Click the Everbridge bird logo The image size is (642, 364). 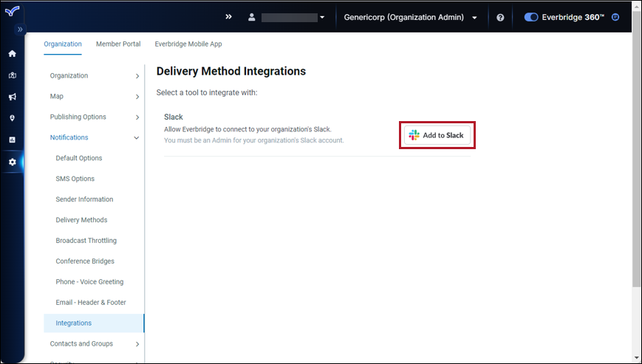[x=13, y=11]
